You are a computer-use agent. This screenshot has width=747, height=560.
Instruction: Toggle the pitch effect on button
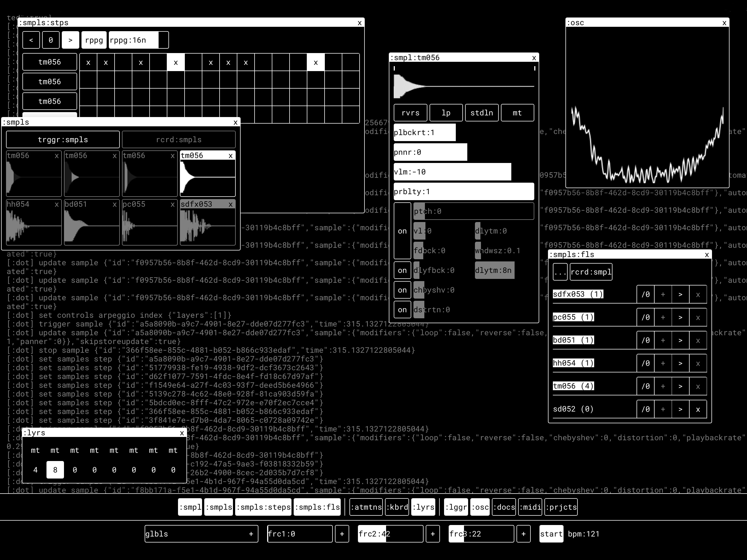402,231
